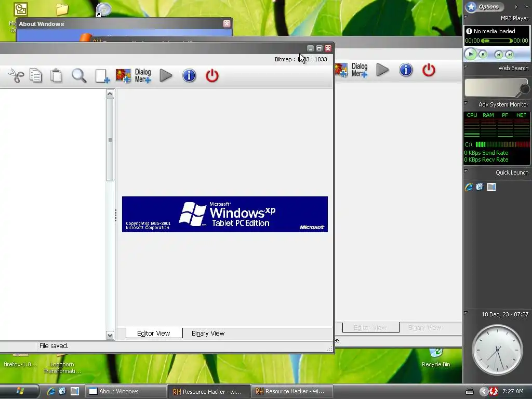Click the Windows XP Tablet PC Edition bitmap preview
Image resolution: width=532 pixels, height=399 pixels.
pos(225,214)
